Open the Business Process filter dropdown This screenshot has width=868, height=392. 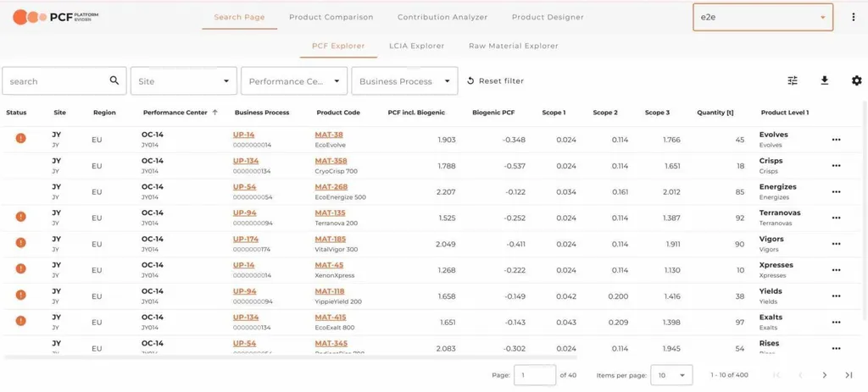404,80
